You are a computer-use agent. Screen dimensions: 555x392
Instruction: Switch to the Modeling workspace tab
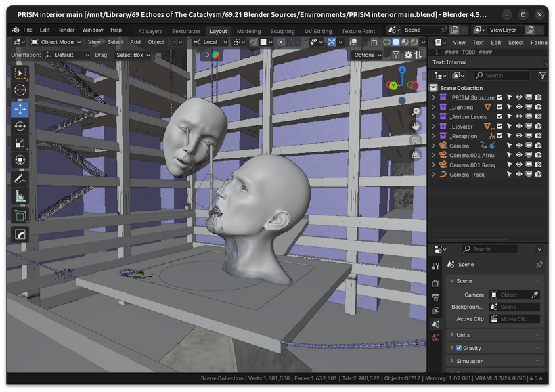pos(248,31)
